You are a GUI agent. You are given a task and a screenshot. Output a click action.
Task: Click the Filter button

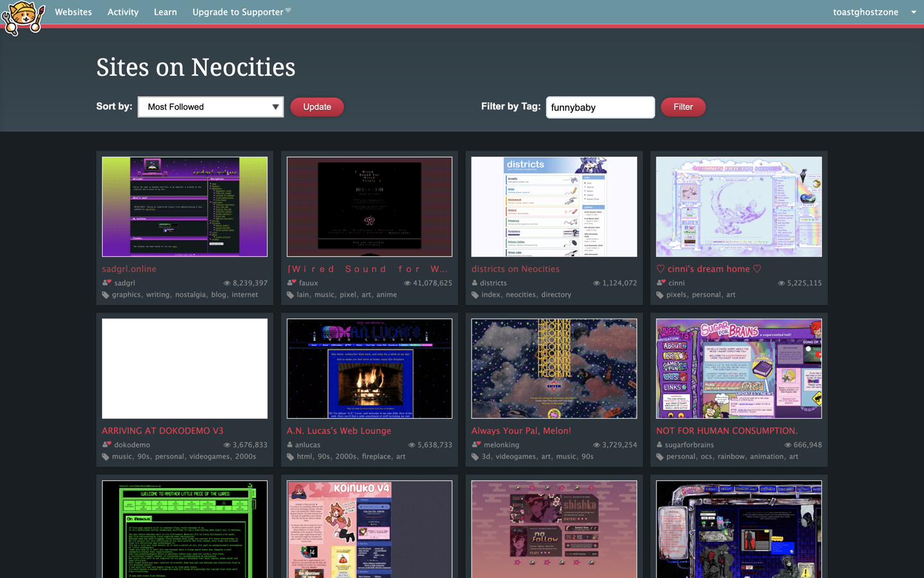pos(683,107)
